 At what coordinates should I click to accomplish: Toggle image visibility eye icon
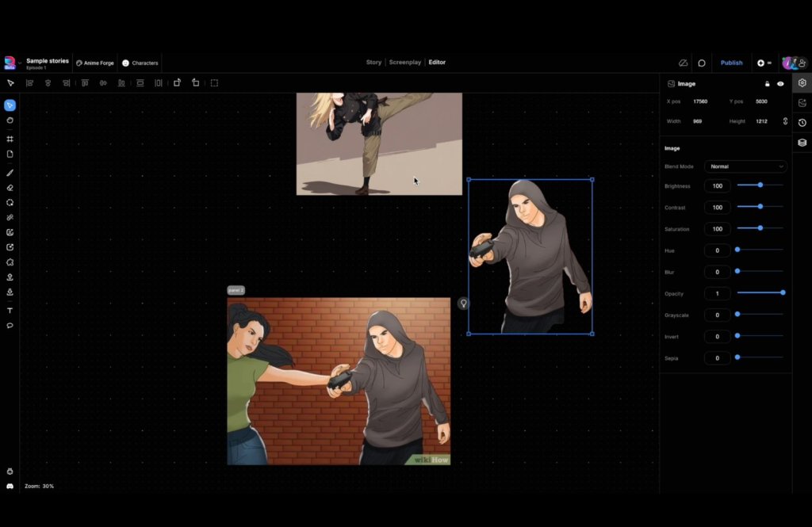point(780,83)
